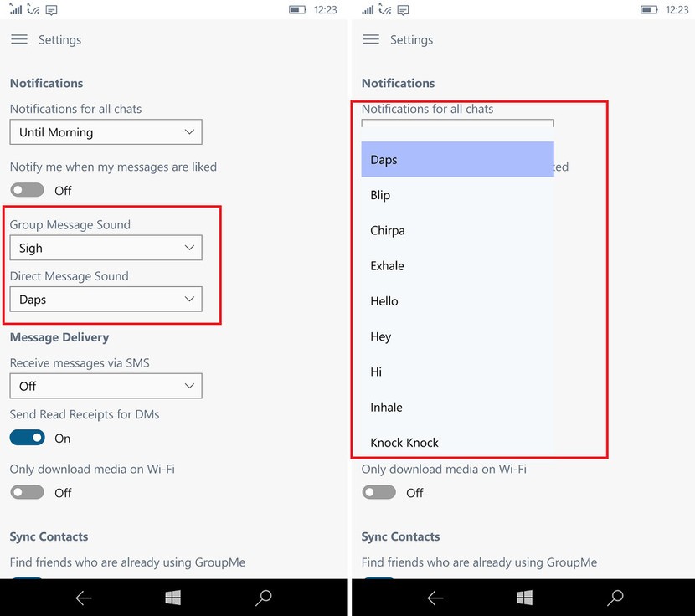This screenshot has width=695, height=616.
Task: Open the Direct Message Sound dropdown showing Daps
Action: pos(106,299)
